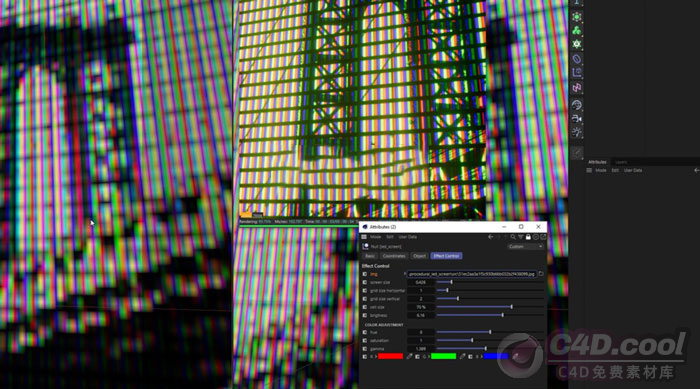The image size is (700, 389).
Task: Select the camera object icon in sidebar
Action: pyautogui.click(x=577, y=119)
